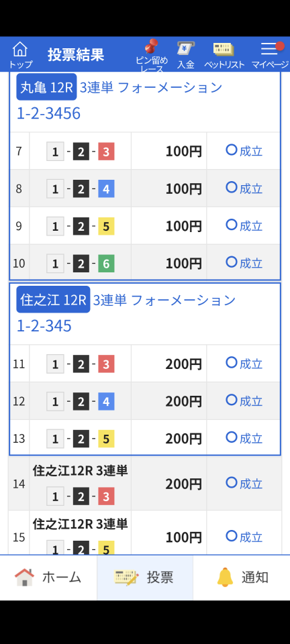Open the Bet List ticket icon
Image resolution: width=290 pixels, height=644 pixels.
click(x=224, y=49)
